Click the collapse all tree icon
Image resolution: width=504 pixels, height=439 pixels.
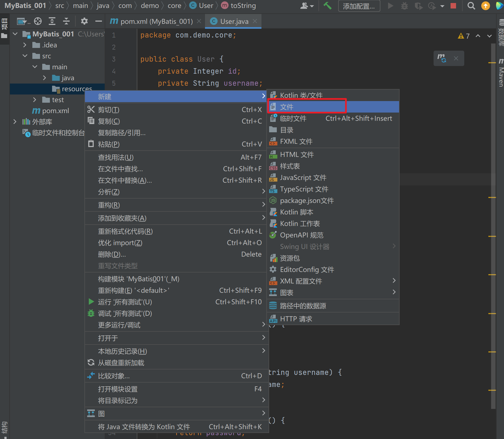point(66,21)
